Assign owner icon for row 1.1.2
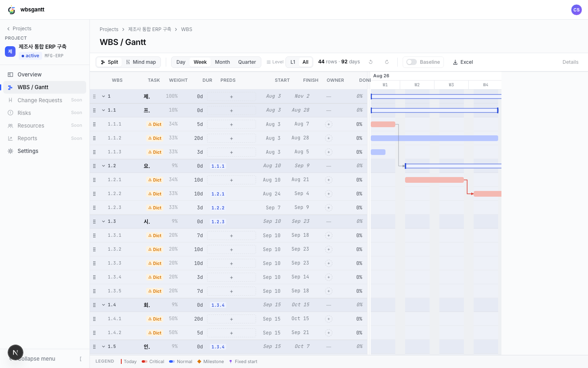This screenshot has height=368, width=588. point(329,138)
